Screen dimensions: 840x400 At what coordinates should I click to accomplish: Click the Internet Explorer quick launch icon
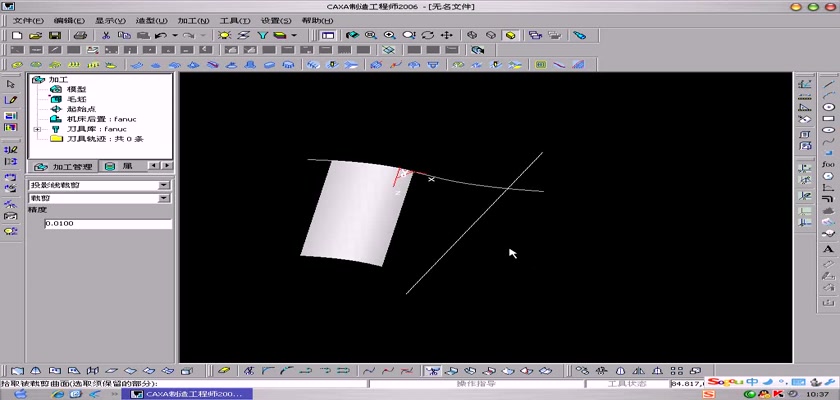point(58,394)
